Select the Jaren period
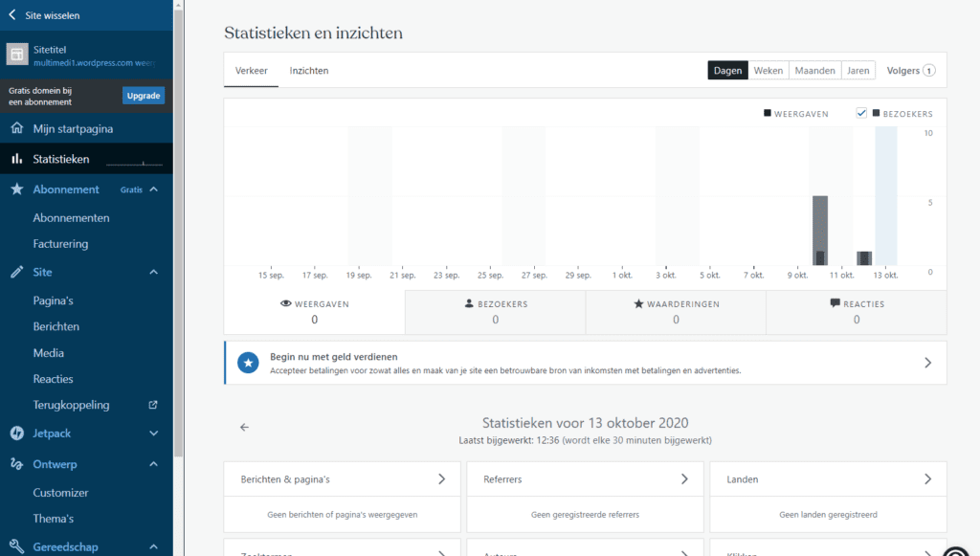This screenshot has width=980, height=556. point(858,71)
